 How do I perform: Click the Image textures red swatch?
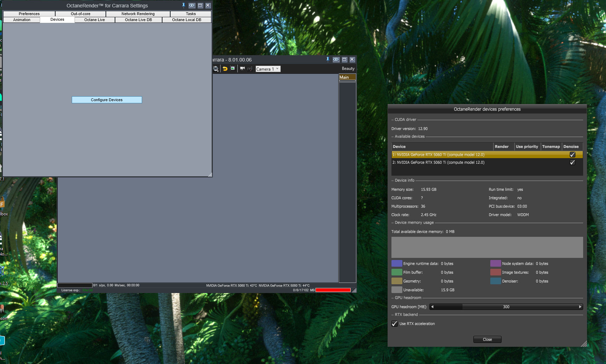coord(496,272)
